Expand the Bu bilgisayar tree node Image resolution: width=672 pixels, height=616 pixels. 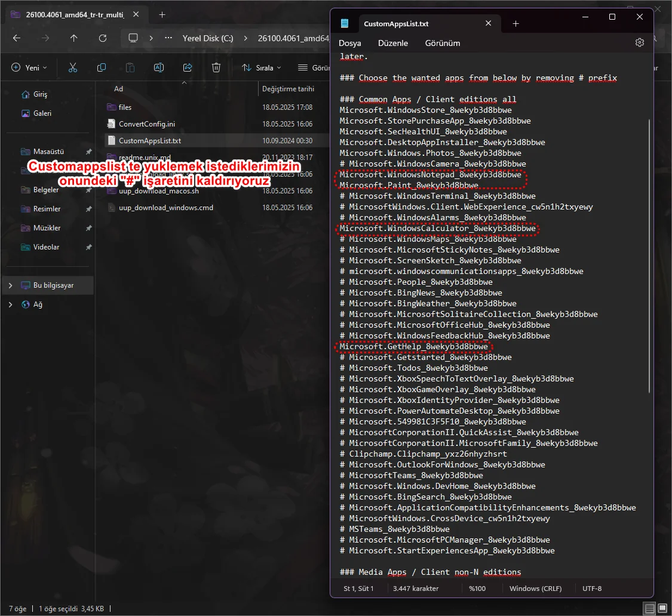[11, 285]
